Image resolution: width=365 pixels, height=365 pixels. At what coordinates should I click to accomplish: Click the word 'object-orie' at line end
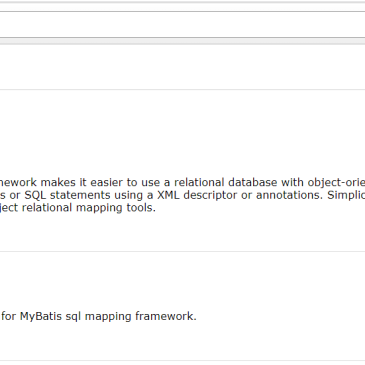click(336, 182)
